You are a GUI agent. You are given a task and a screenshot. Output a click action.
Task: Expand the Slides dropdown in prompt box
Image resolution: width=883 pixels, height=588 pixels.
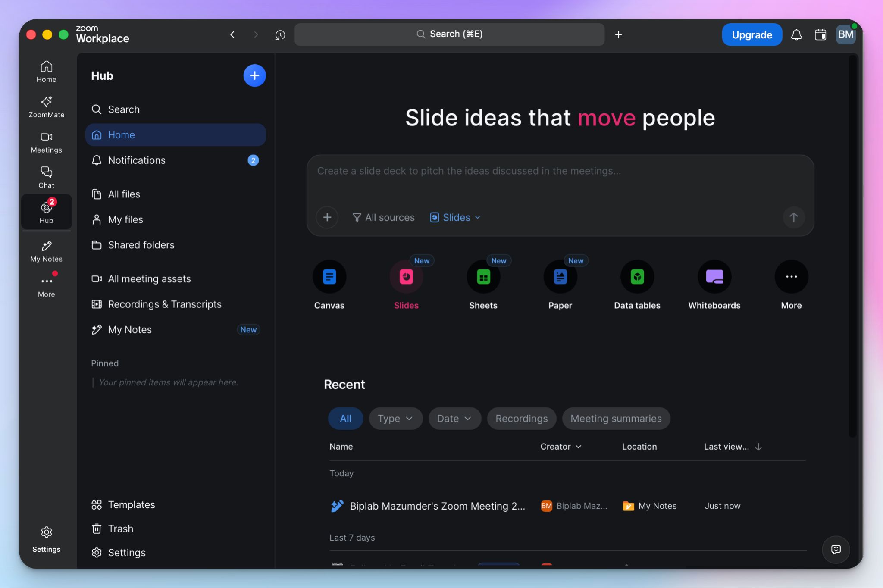pos(455,217)
